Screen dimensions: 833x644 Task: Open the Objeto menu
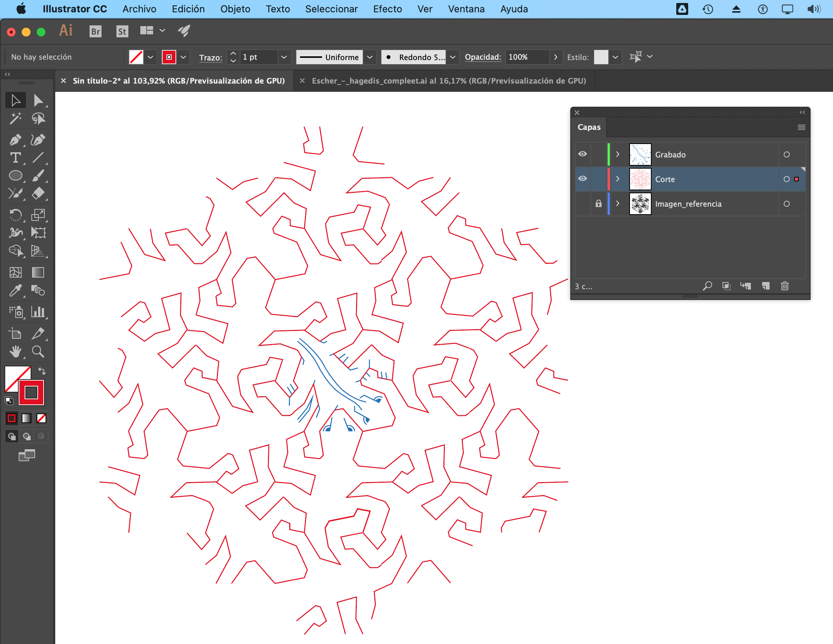(x=235, y=9)
